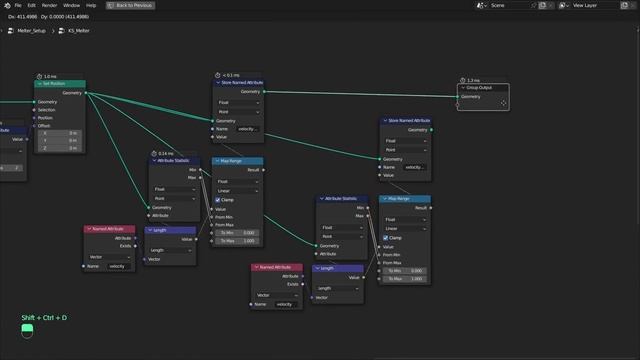The width and height of the screenshot is (640, 360).
Task: Collapse the Group Output node
Action: [463, 88]
